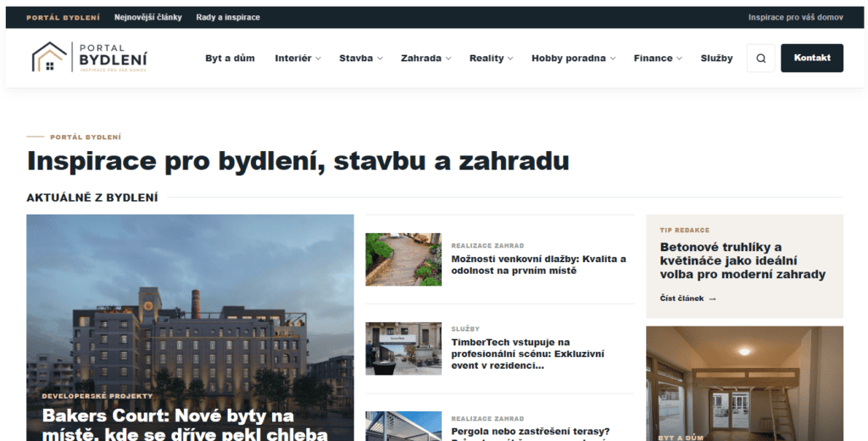Click the arrow next to Číst článek
This screenshot has width=868, height=441.
coord(712,299)
